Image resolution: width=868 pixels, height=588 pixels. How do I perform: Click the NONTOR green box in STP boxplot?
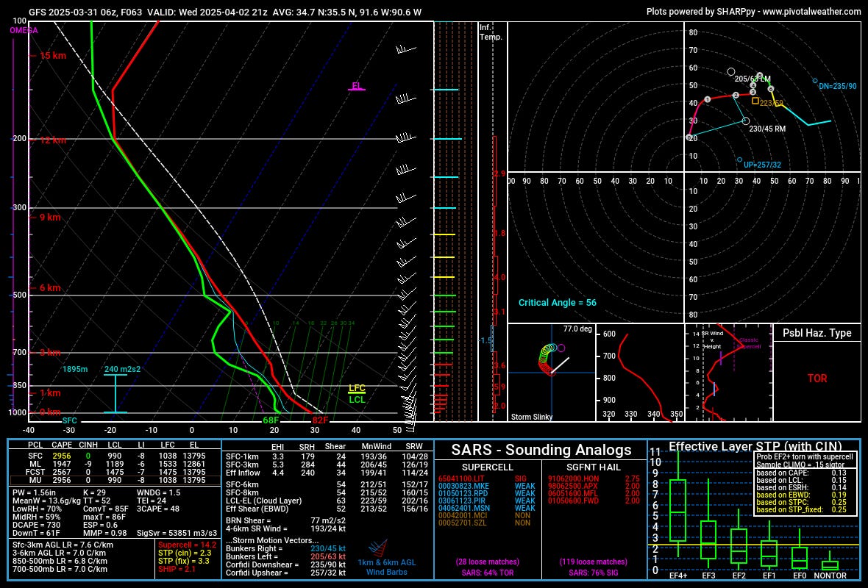tap(829, 565)
